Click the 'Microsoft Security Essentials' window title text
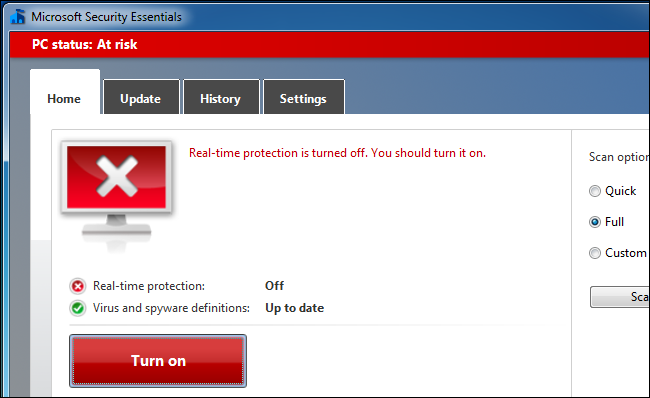Viewport: 650px width, 398px height. [x=107, y=17]
